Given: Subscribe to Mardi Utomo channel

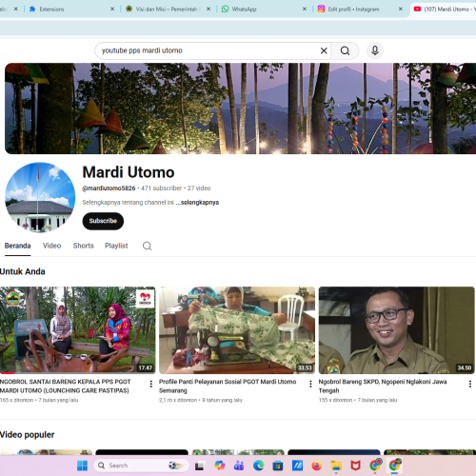Looking at the screenshot, I should click(x=103, y=221).
